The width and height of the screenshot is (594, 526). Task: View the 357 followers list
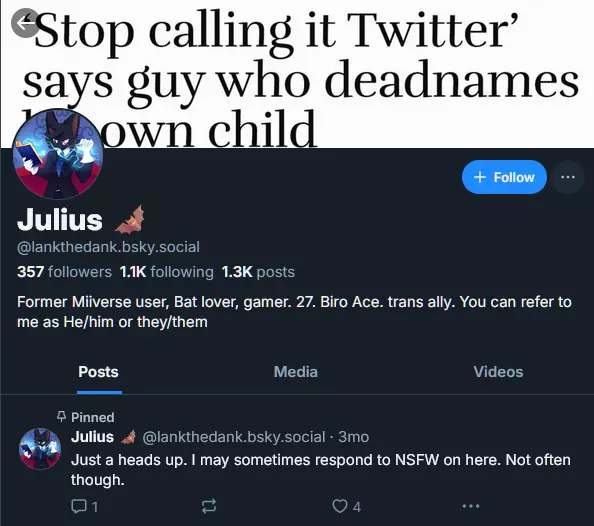point(64,272)
